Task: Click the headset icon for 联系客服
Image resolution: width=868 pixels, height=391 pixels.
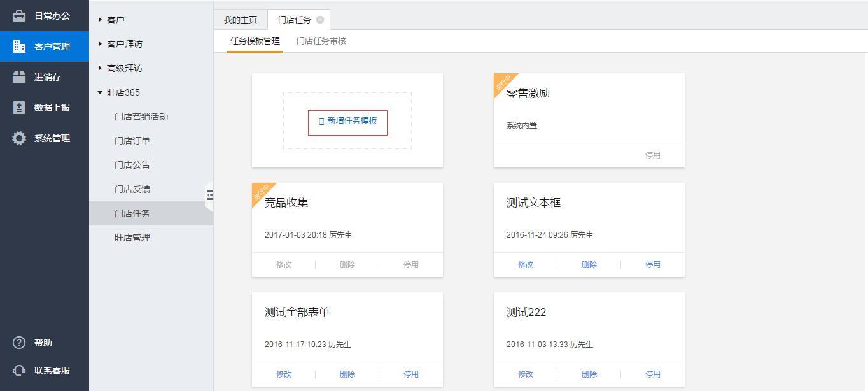Action: click(19, 371)
